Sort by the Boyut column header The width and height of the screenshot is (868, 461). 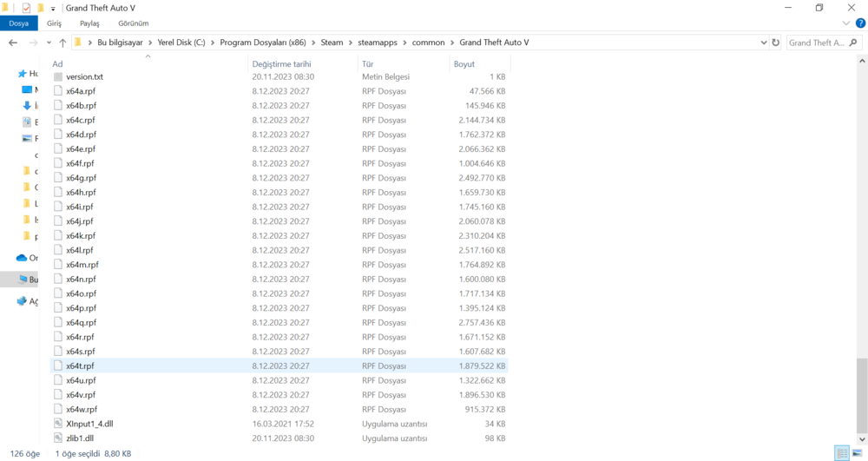coord(464,63)
